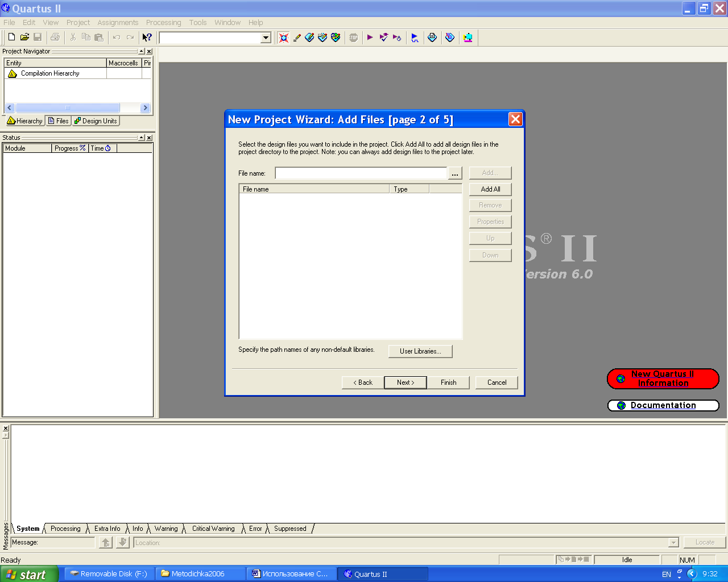Switch to the Hierarchy tab
This screenshot has height=582, width=728.
click(x=25, y=121)
